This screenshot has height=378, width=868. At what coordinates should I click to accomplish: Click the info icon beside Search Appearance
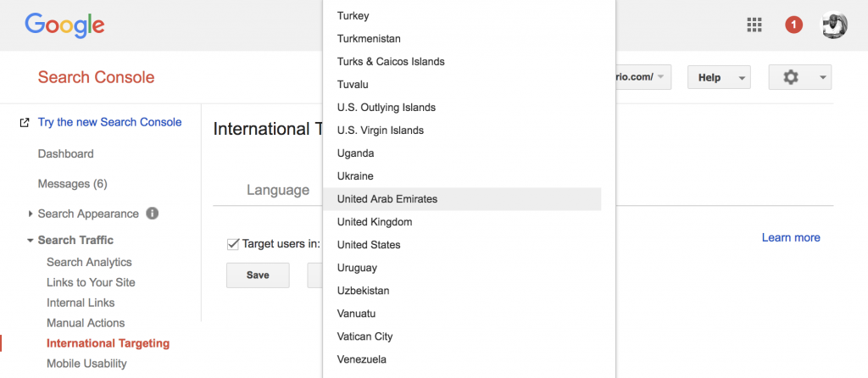[153, 213]
